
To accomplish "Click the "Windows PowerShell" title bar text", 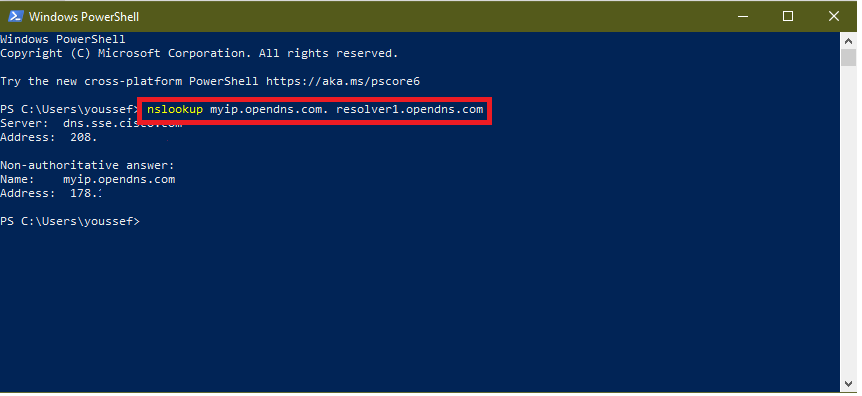I will [84, 17].
